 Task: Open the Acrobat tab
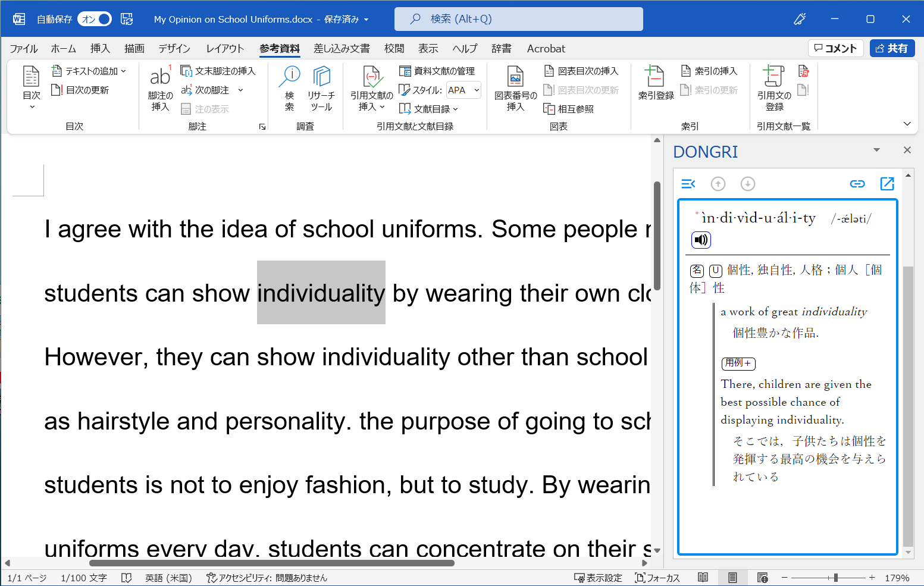pyautogui.click(x=546, y=49)
